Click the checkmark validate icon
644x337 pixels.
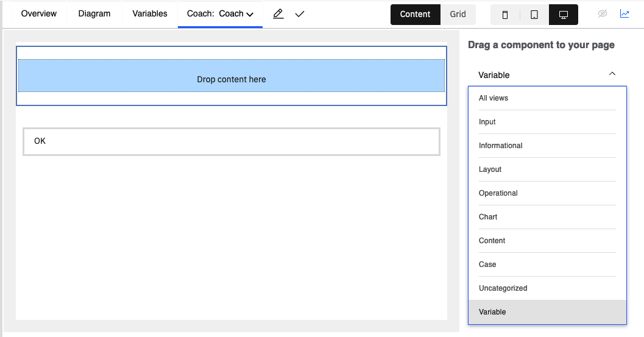point(300,14)
